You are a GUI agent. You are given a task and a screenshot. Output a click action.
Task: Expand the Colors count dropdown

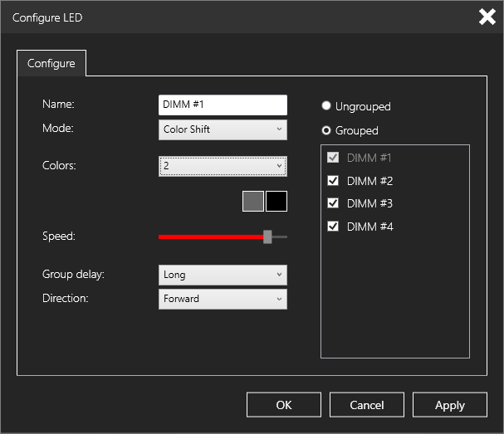pyautogui.click(x=222, y=166)
